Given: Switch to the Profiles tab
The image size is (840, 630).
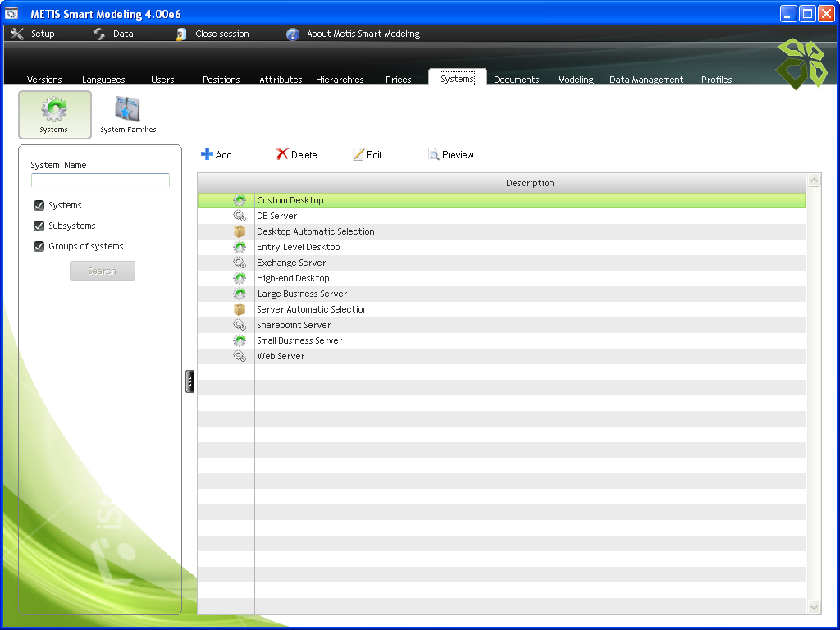Looking at the screenshot, I should pos(717,80).
